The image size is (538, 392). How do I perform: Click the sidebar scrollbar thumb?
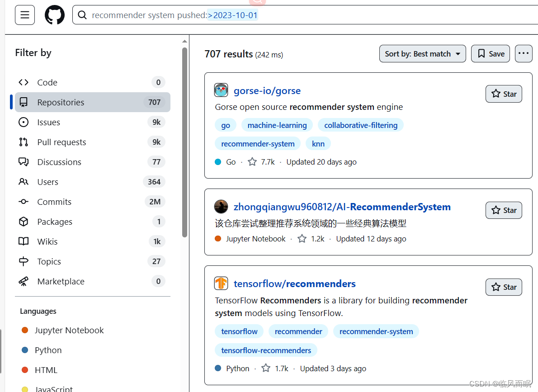184,142
